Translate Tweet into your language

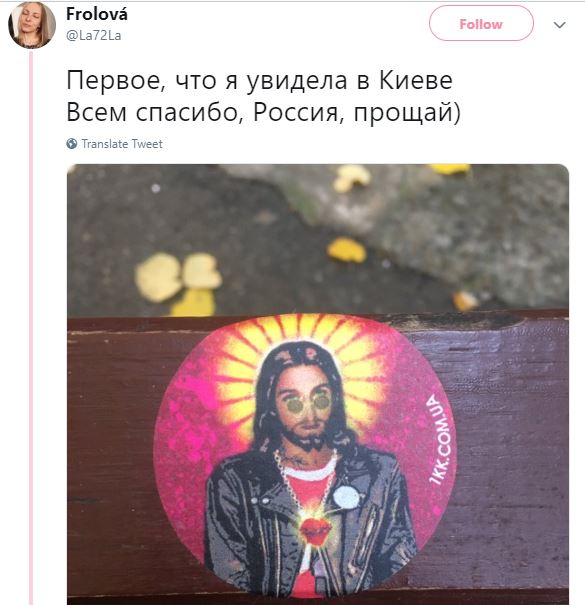point(122,144)
